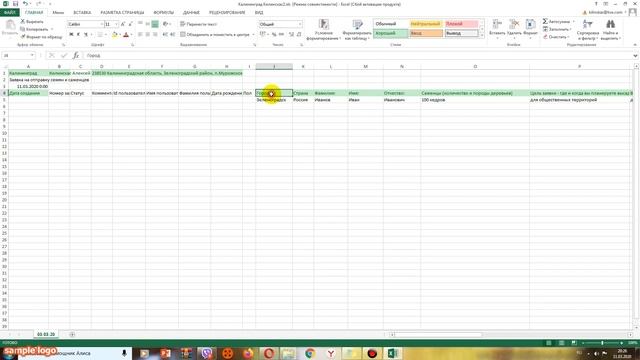Viewport: 640px width, 360px height.
Task: Switch to the ВСТАВКА tab
Action: tap(82, 13)
